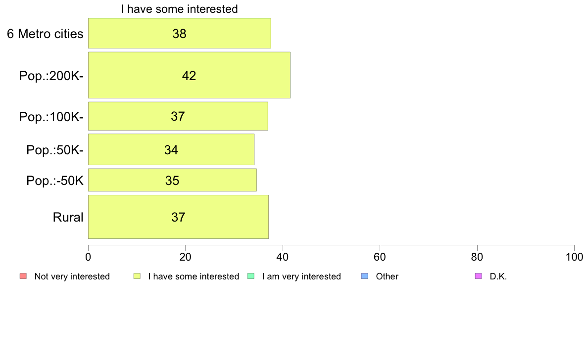
Task: Click the Not very interested legend text
Action: pos(72,276)
